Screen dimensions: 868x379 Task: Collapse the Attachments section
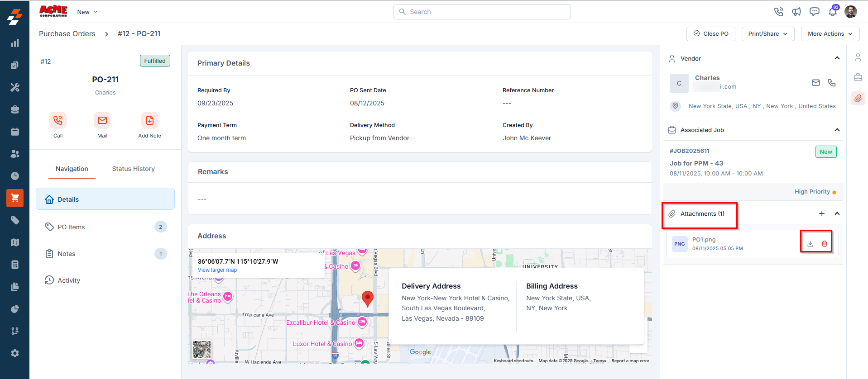837,213
